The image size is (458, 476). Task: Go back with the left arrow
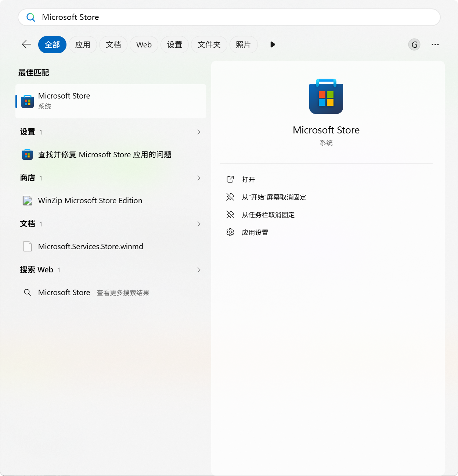(26, 44)
